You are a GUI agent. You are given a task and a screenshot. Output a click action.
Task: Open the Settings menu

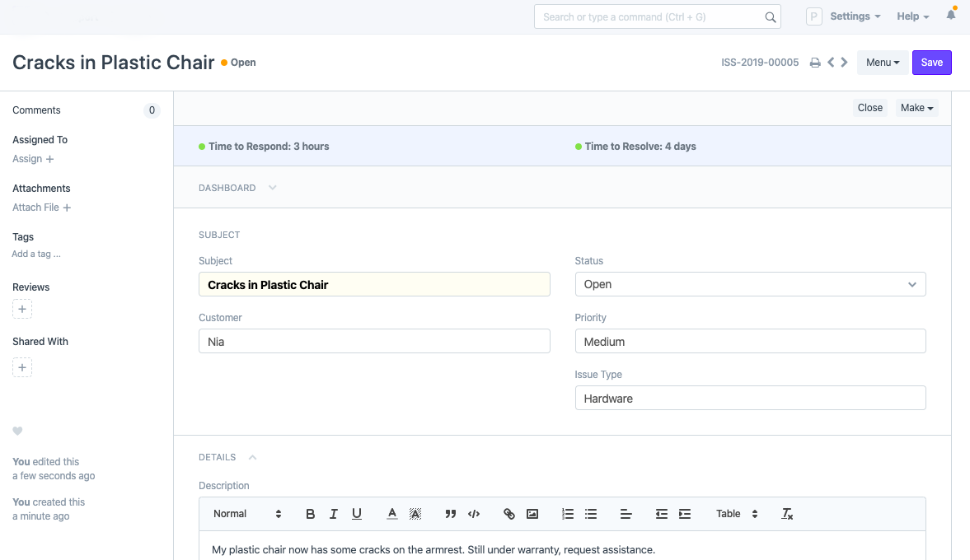click(x=855, y=16)
